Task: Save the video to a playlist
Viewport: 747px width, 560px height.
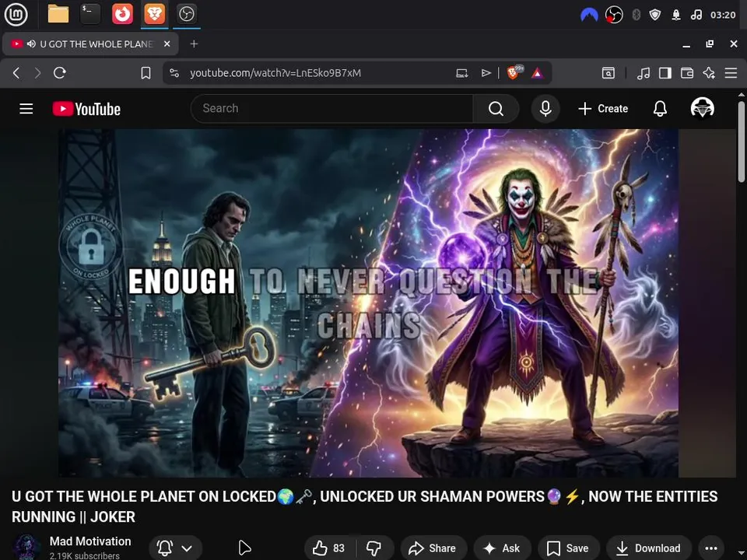Action: pos(568,548)
